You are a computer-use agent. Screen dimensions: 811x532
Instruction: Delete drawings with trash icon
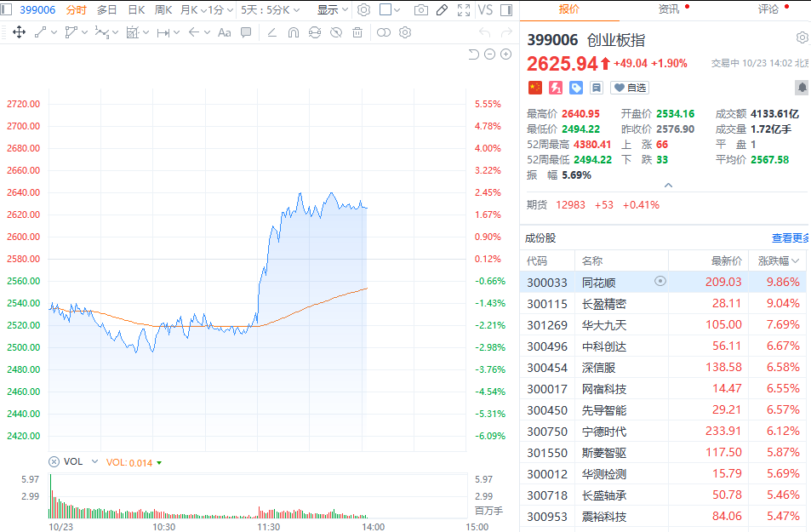point(357,32)
